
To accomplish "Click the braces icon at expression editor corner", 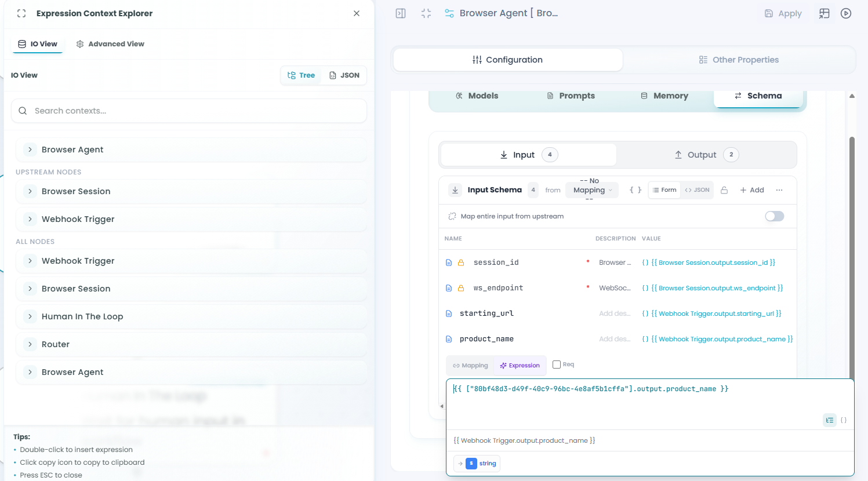I will 844,420.
